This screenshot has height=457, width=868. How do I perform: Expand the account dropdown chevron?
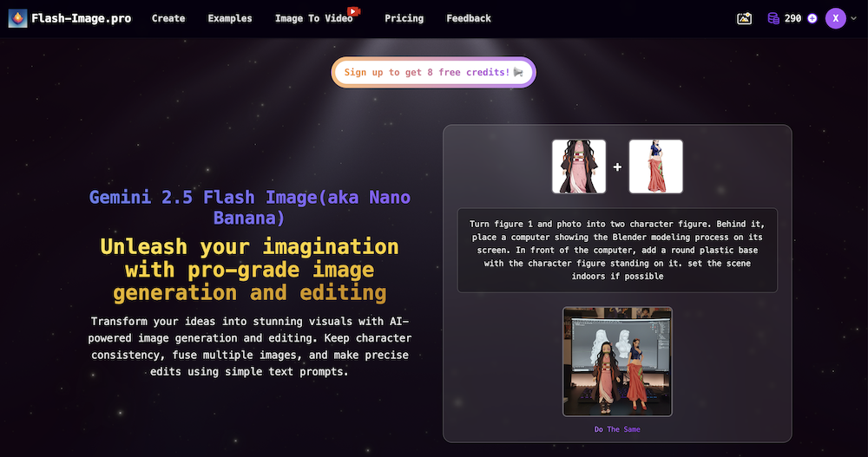point(853,18)
